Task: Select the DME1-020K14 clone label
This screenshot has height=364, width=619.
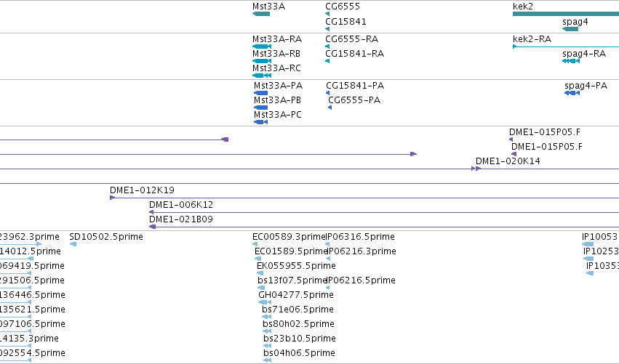Action: [508, 161]
